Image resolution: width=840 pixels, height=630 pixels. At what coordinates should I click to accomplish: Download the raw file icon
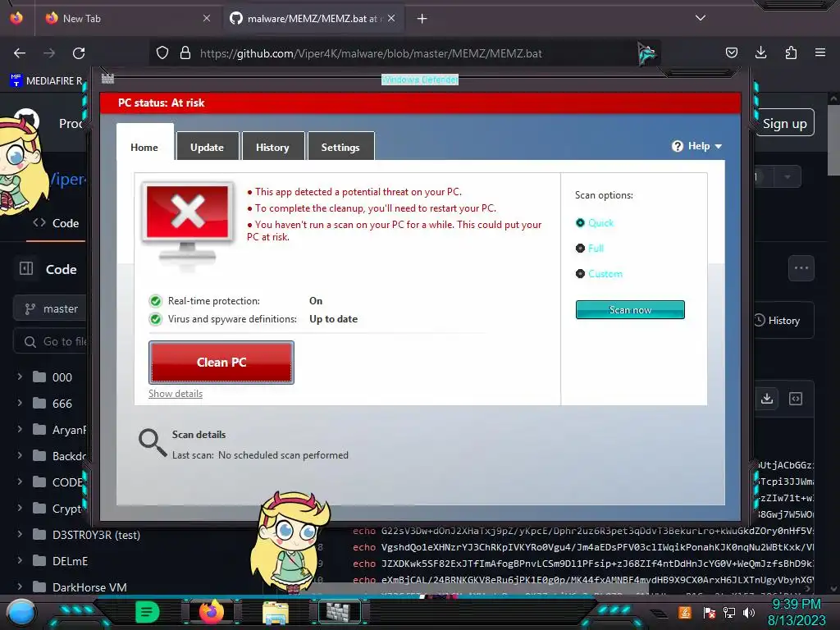[767, 399]
